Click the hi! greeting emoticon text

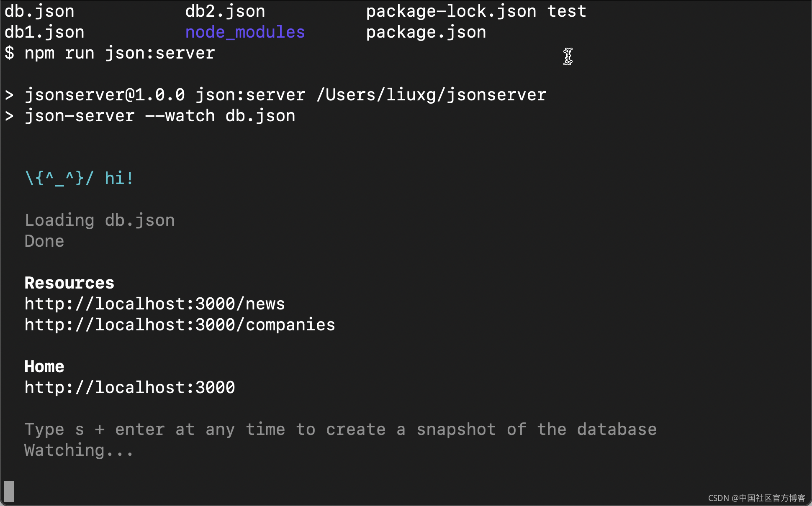click(x=79, y=179)
